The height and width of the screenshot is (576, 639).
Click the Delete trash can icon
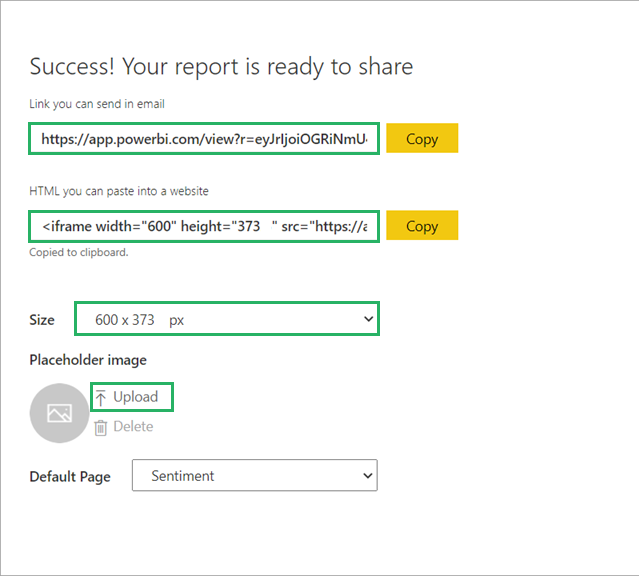pos(101,427)
